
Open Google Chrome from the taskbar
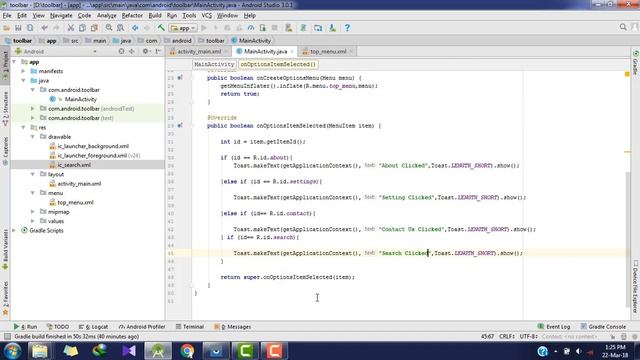[187, 351]
